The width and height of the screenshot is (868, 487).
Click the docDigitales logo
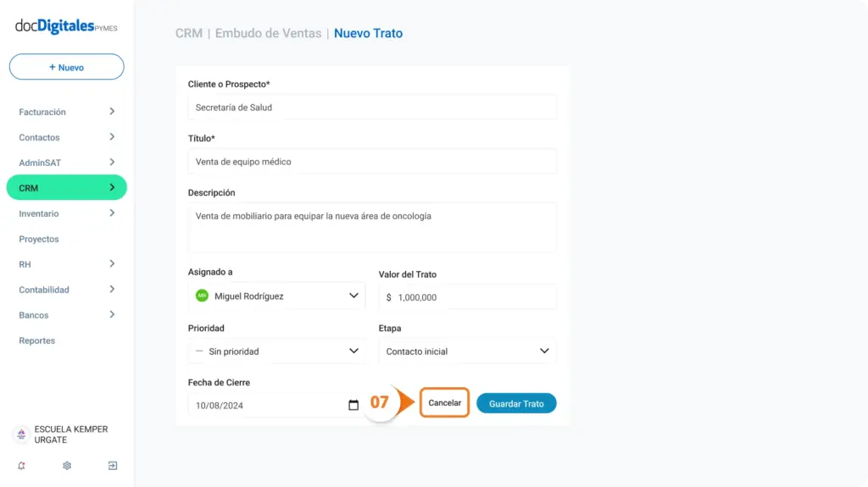coord(66,26)
